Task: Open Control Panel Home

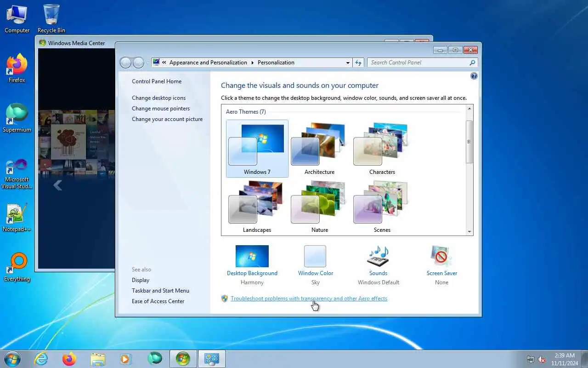Action: (x=157, y=81)
